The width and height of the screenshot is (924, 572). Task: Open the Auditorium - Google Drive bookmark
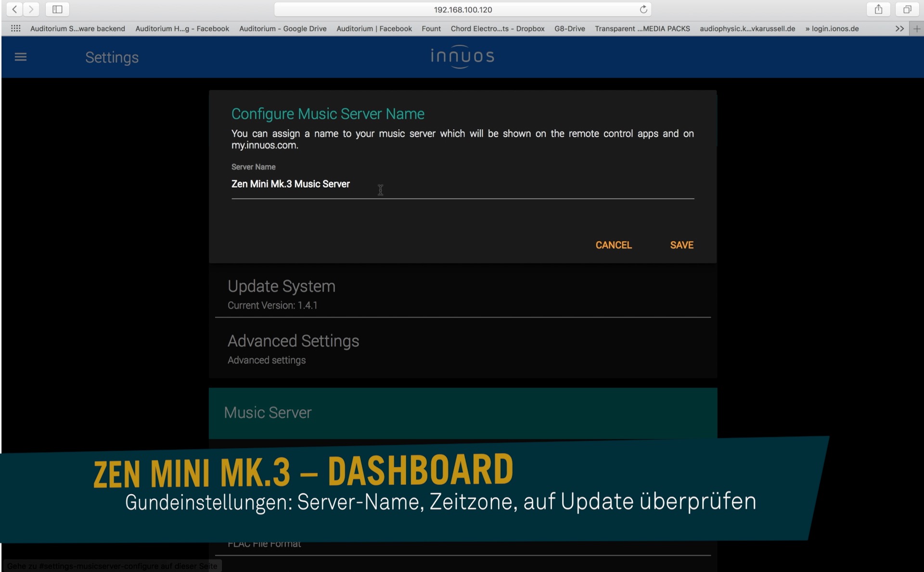tap(282, 28)
